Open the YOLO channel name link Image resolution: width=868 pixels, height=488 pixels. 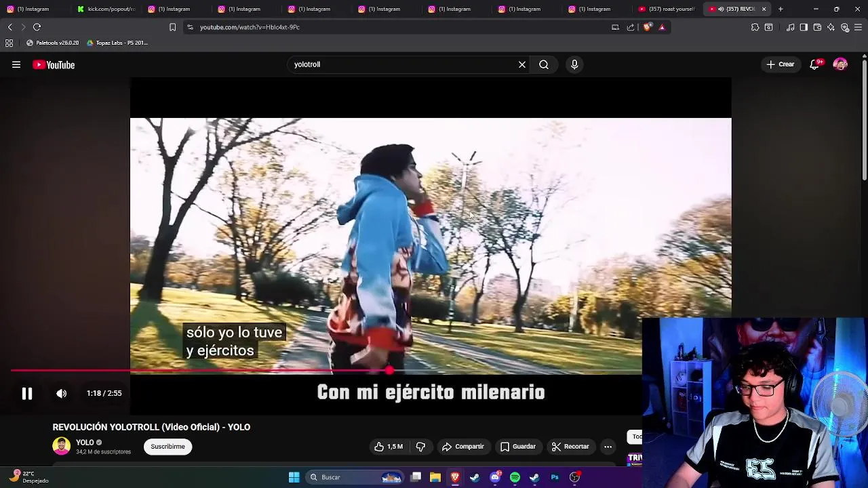tap(85, 443)
